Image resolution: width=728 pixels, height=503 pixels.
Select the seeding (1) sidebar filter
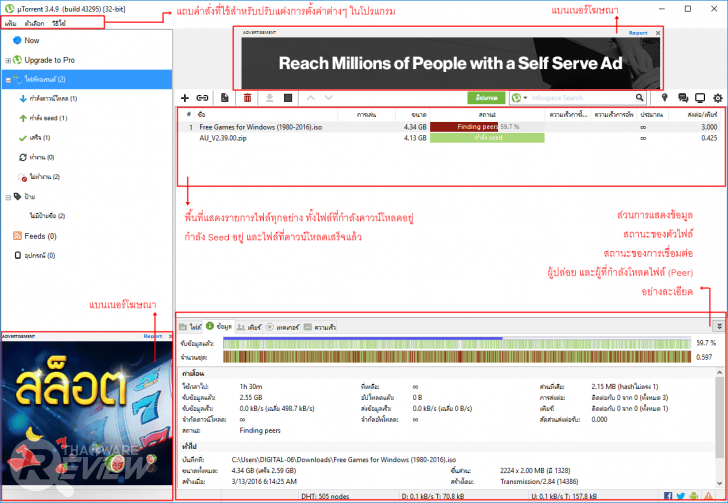pos(43,118)
